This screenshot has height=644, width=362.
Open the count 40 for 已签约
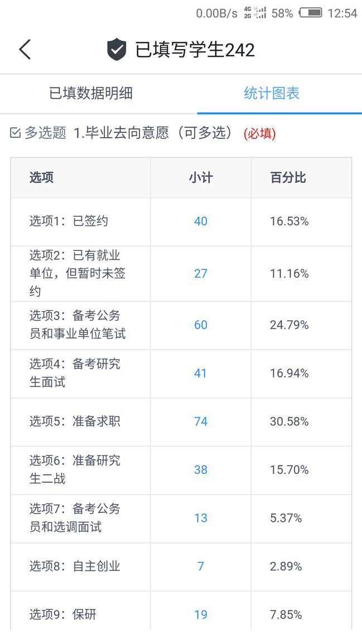coord(201,221)
